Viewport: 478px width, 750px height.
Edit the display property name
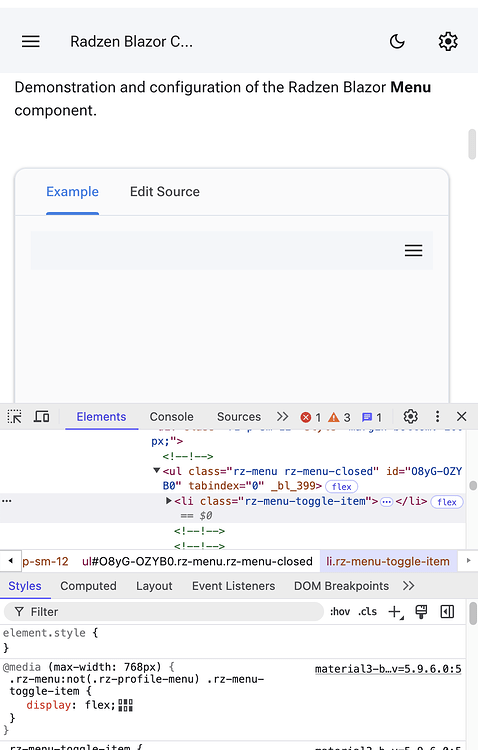(48, 705)
